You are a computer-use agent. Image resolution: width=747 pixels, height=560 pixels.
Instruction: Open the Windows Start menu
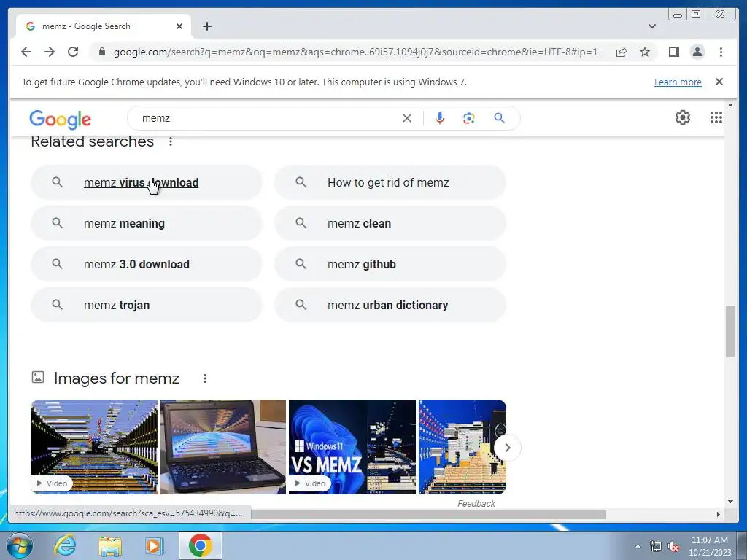pos(20,545)
